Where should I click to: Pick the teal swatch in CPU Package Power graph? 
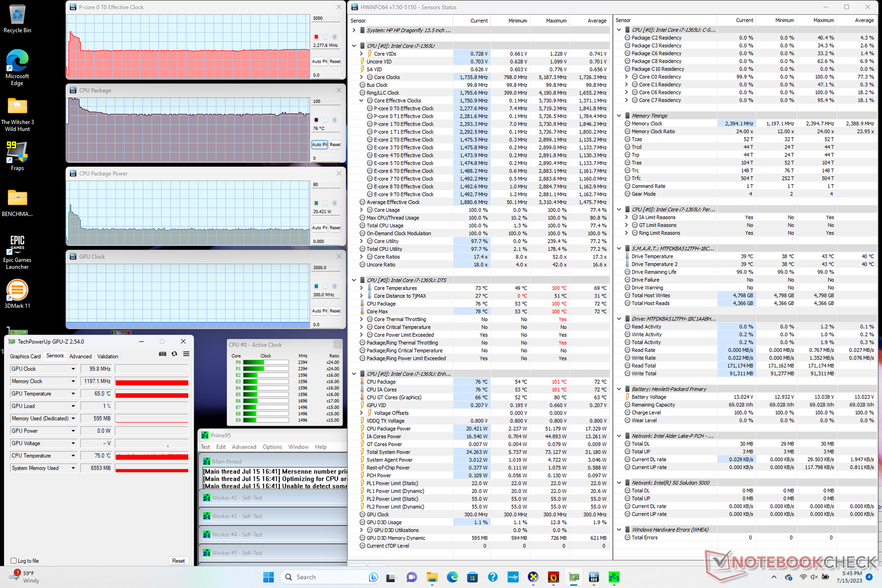tap(316, 203)
